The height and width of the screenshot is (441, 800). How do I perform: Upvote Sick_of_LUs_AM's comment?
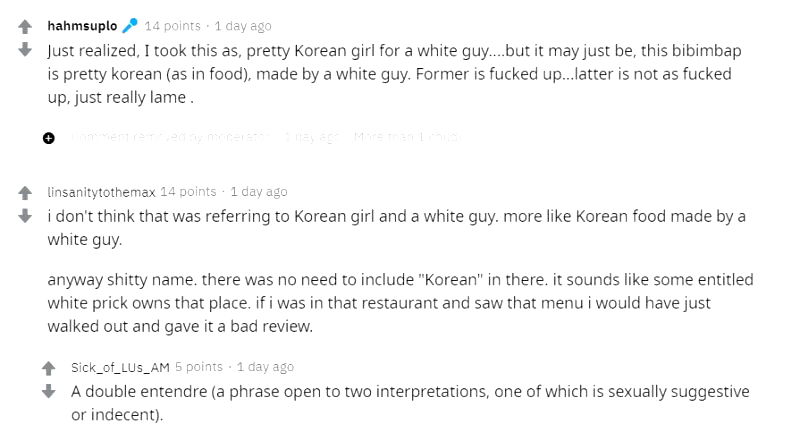click(x=49, y=369)
